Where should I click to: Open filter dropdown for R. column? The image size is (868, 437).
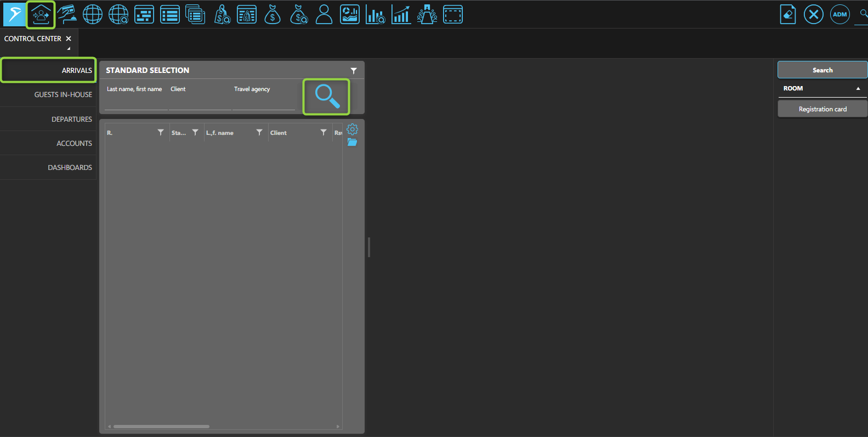pyautogui.click(x=161, y=133)
